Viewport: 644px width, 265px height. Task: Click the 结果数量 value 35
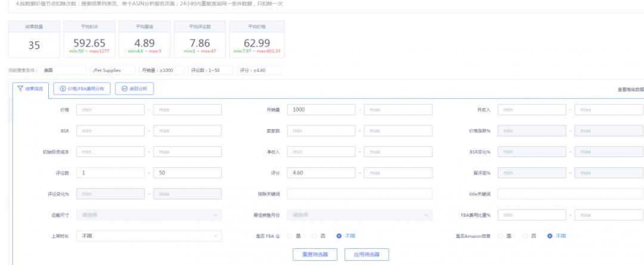tap(34, 45)
